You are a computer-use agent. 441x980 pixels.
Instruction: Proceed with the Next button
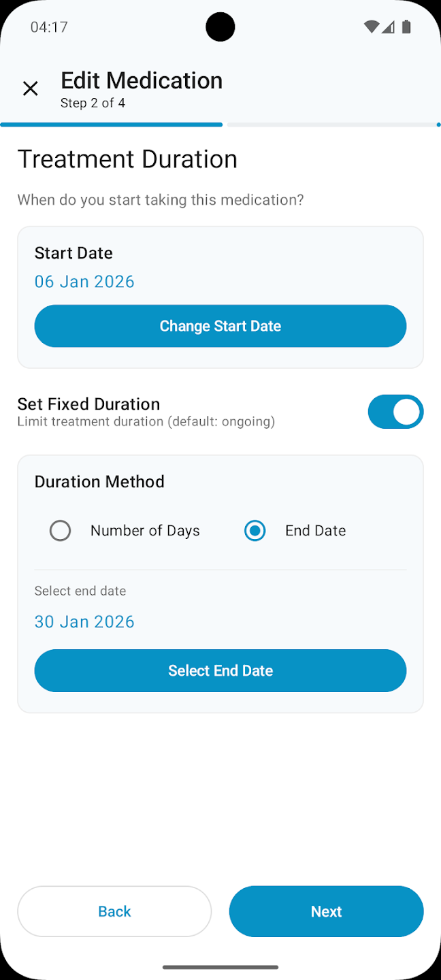(x=326, y=911)
